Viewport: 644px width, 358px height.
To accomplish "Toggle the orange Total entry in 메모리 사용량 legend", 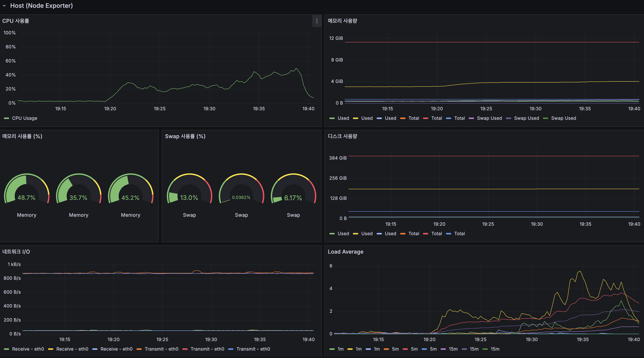I will pos(414,118).
